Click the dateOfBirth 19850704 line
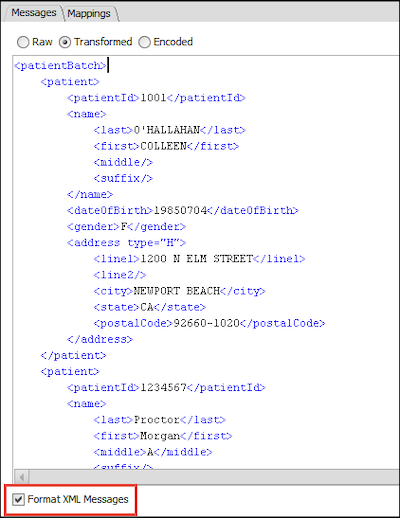The image size is (400, 518). tap(183, 211)
